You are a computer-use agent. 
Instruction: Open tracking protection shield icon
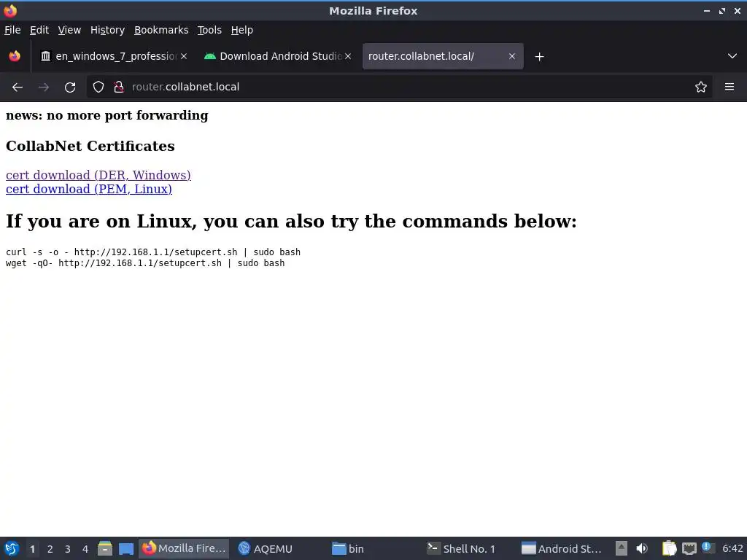point(98,87)
